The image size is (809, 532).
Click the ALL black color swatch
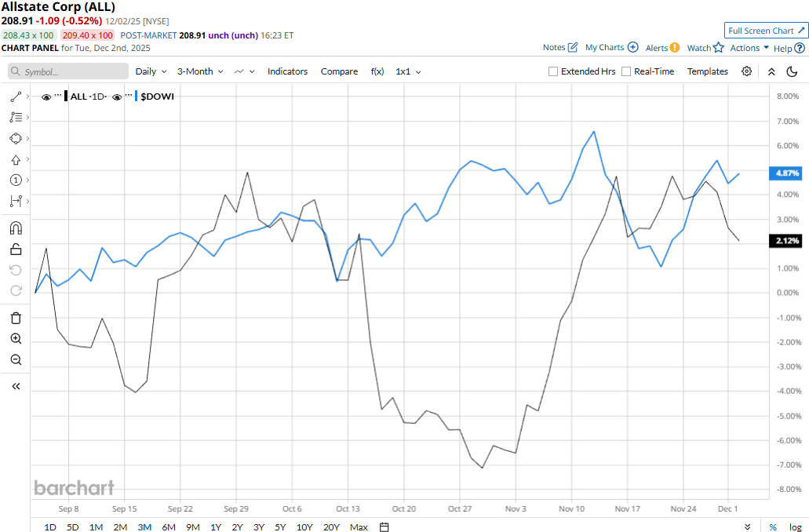click(x=66, y=97)
